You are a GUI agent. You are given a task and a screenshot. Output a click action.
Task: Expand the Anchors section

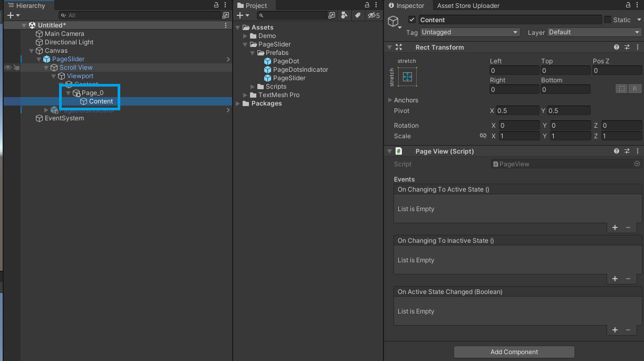coord(390,100)
